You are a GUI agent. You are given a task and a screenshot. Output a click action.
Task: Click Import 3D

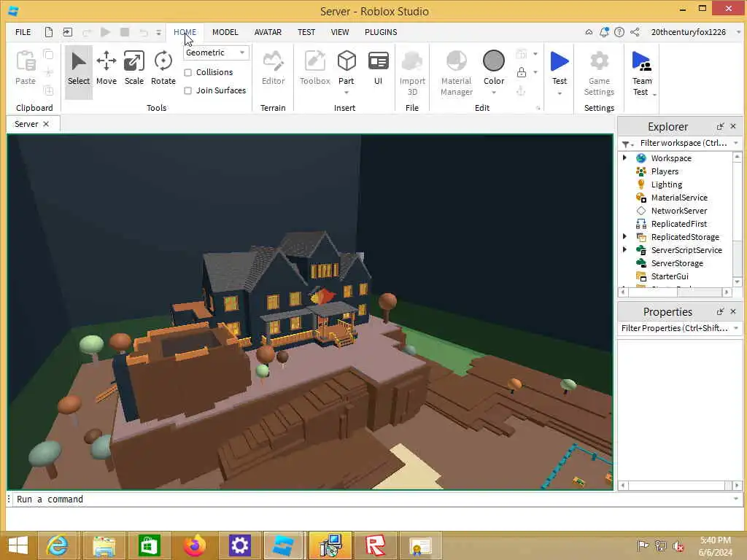pyautogui.click(x=412, y=74)
